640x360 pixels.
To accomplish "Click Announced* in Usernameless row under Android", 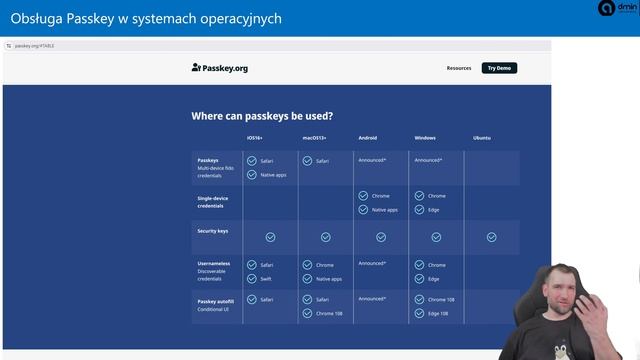I will [x=372, y=264].
